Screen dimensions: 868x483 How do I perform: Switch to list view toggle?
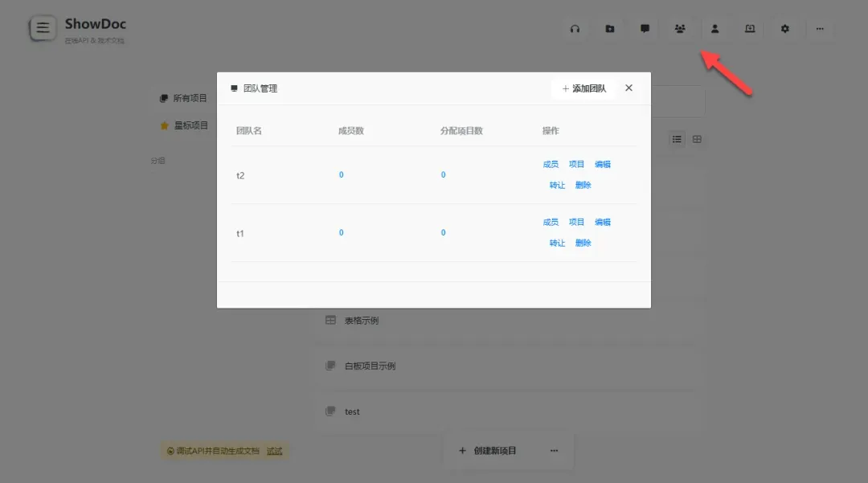click(x=678, y=139)
